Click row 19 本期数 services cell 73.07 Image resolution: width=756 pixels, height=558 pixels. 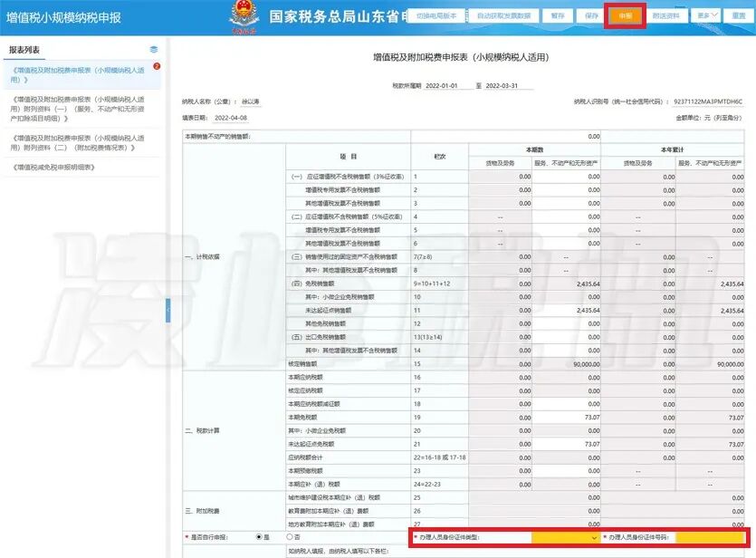(x=567, y=418)
